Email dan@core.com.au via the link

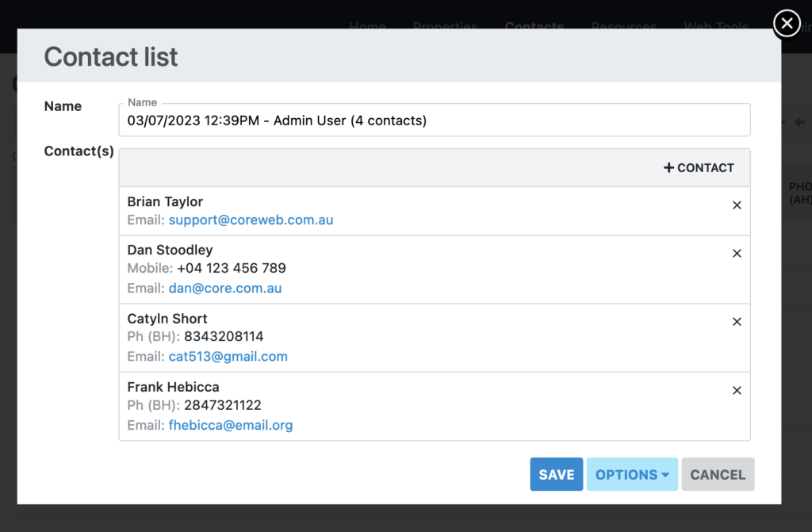click(225, 288)
